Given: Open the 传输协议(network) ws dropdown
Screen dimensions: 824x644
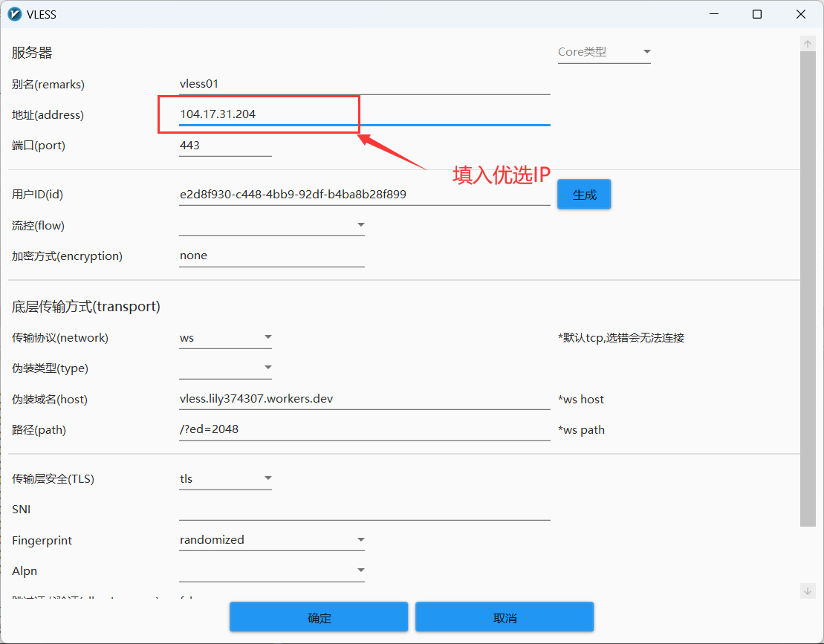Looking at the screenshot, I should pyautogui.click(x=225, y=338).
